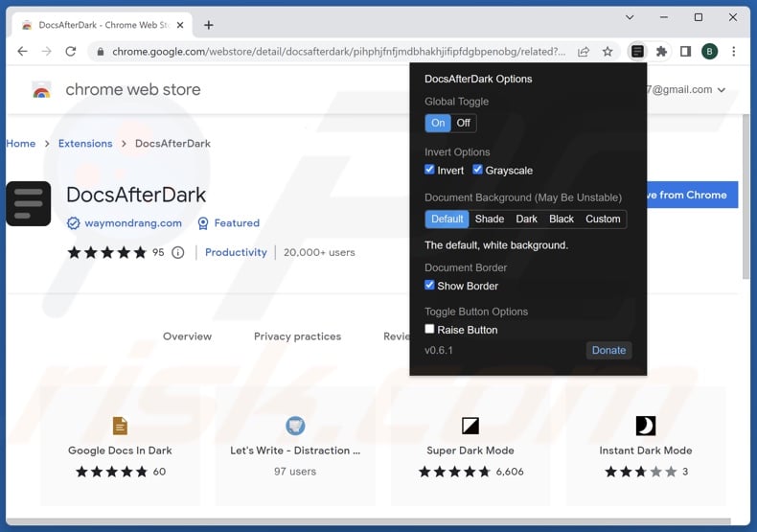This screenshot has height=532, width=757.
Task: Go forward with the arrow button
Action: pos(46,51)
